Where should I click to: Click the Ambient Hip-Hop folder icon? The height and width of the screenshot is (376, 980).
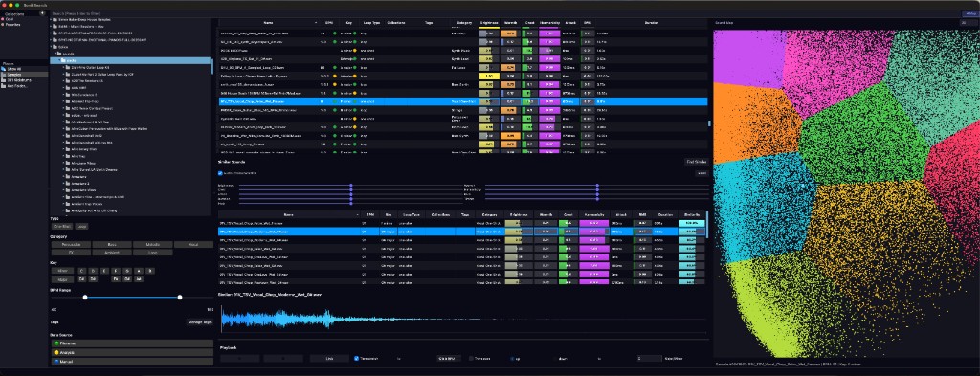[67, 101]
